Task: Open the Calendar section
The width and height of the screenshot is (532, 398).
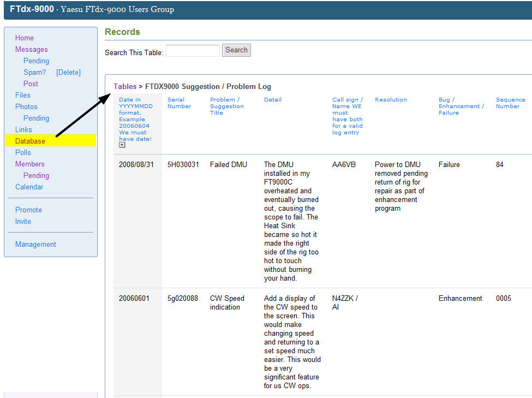Action: (29, 187)
